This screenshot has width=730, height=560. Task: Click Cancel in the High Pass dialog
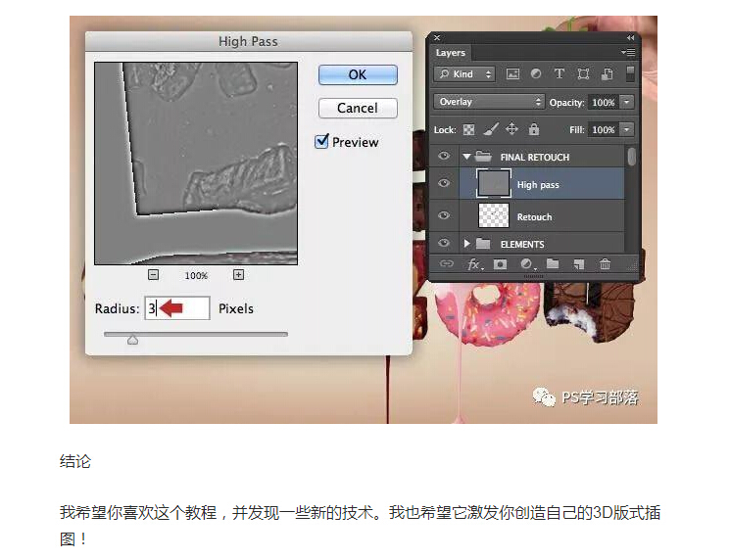click(x=358, y=108)
